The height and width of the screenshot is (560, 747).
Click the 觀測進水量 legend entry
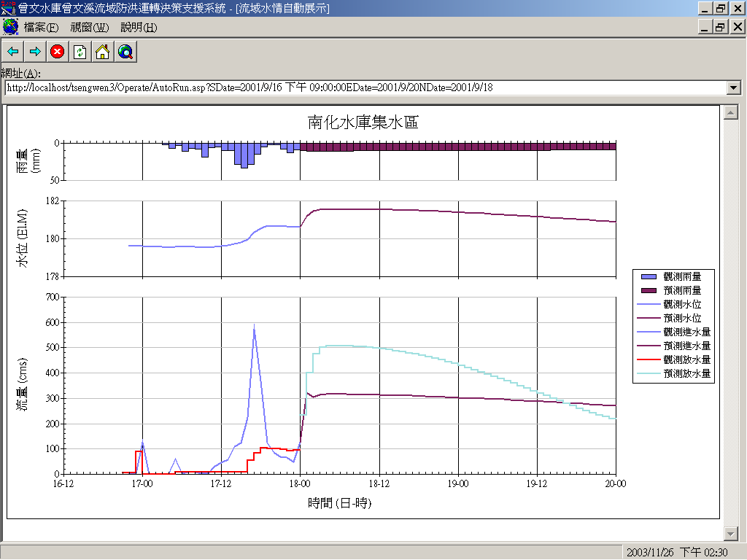click(674, 332)
